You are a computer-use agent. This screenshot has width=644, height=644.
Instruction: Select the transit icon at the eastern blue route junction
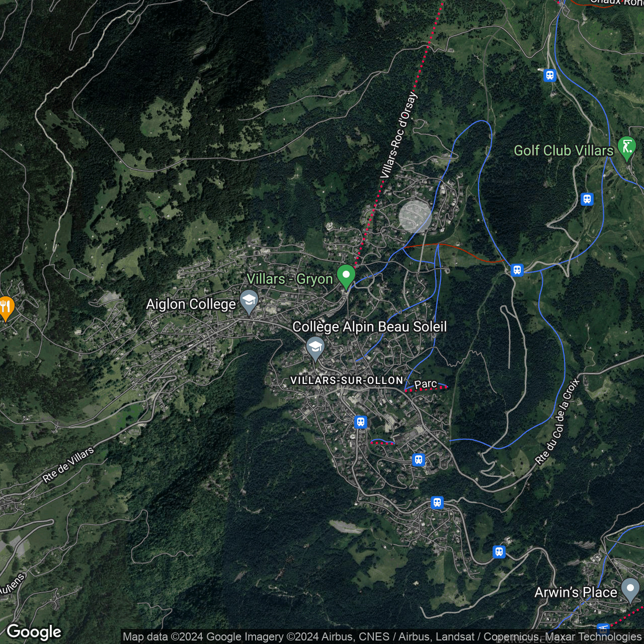tap(517, 270)
